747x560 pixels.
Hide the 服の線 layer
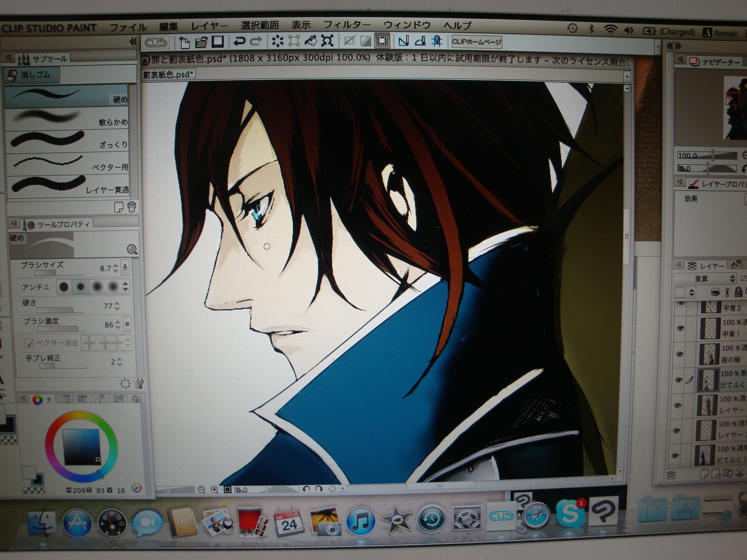[679, 354]
